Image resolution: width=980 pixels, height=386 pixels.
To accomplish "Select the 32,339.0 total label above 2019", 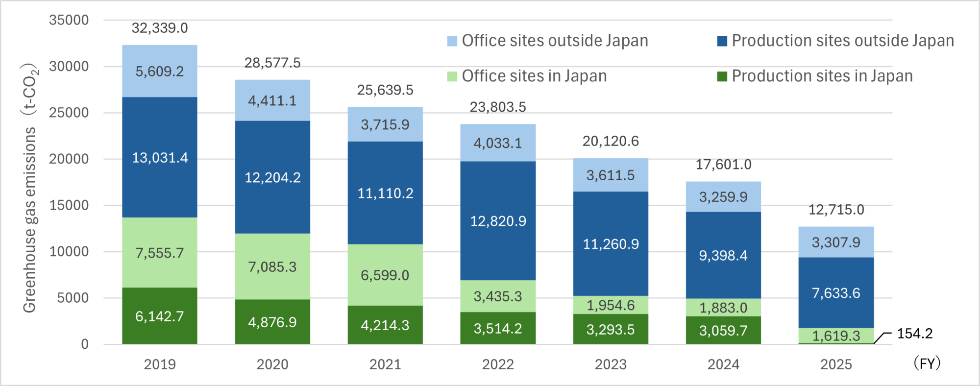I will 160,28.
